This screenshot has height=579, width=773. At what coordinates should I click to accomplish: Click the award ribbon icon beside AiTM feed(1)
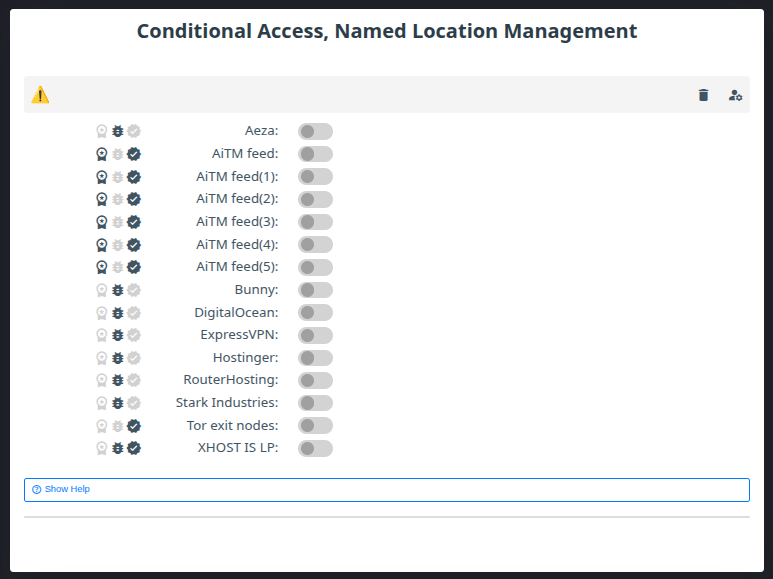point(101,177)
